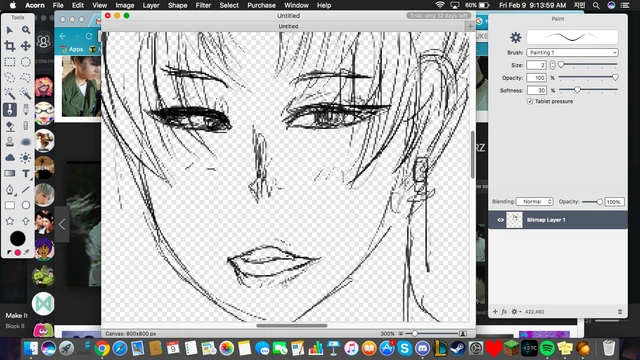Open the Blending mode Normal dropdown

(535, 202)
